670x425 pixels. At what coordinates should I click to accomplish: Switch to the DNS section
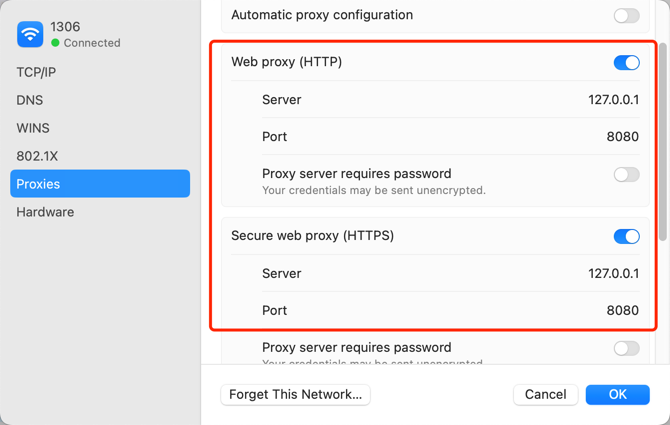(30, 100)
